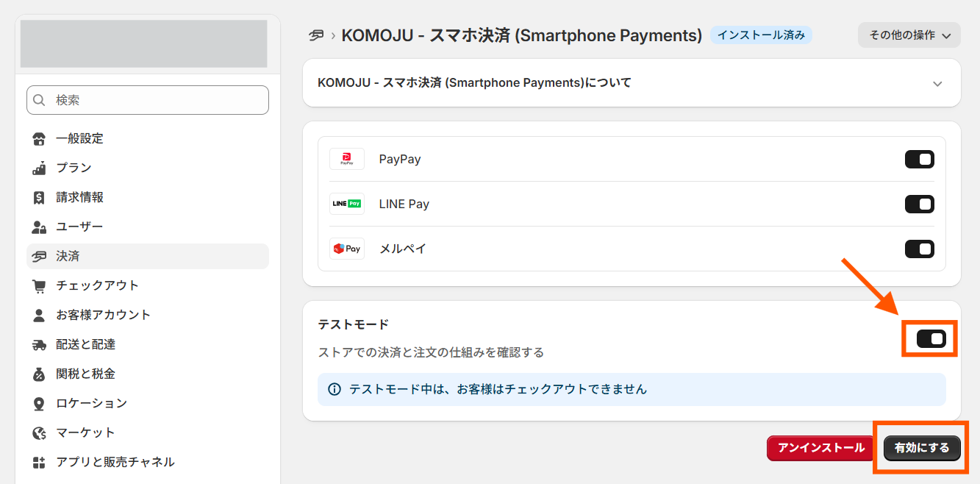Viewport: 980px width, 484px height.
Task: Click the store icon beside 一般設定
Action: (x=40, y=139)
